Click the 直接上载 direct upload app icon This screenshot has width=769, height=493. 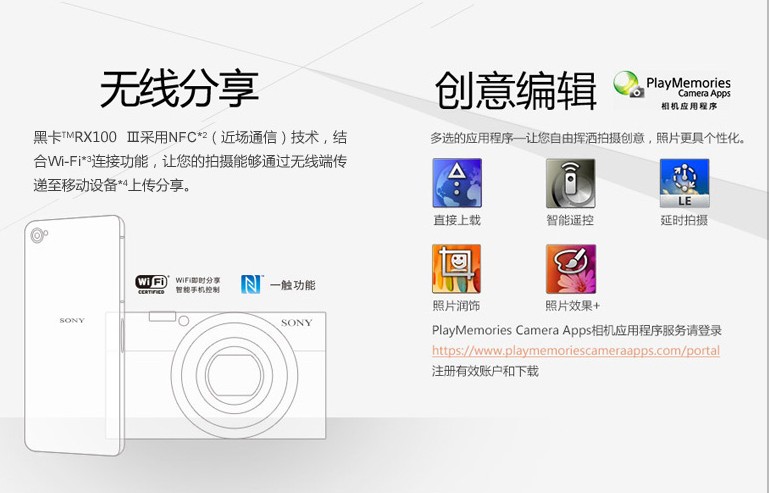click(x=457, y=183)
